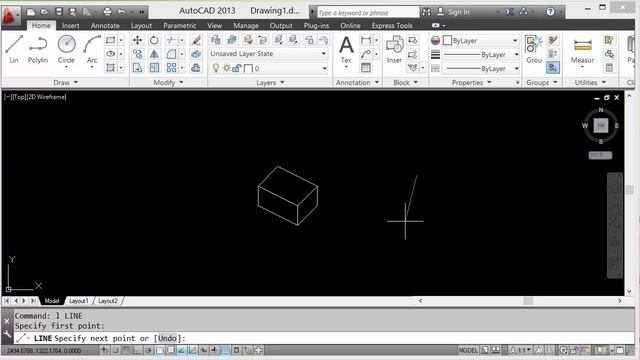Screen dimensions: 640x360
Task: Toggle Object Snap in status bar
Action: point(160,350)
